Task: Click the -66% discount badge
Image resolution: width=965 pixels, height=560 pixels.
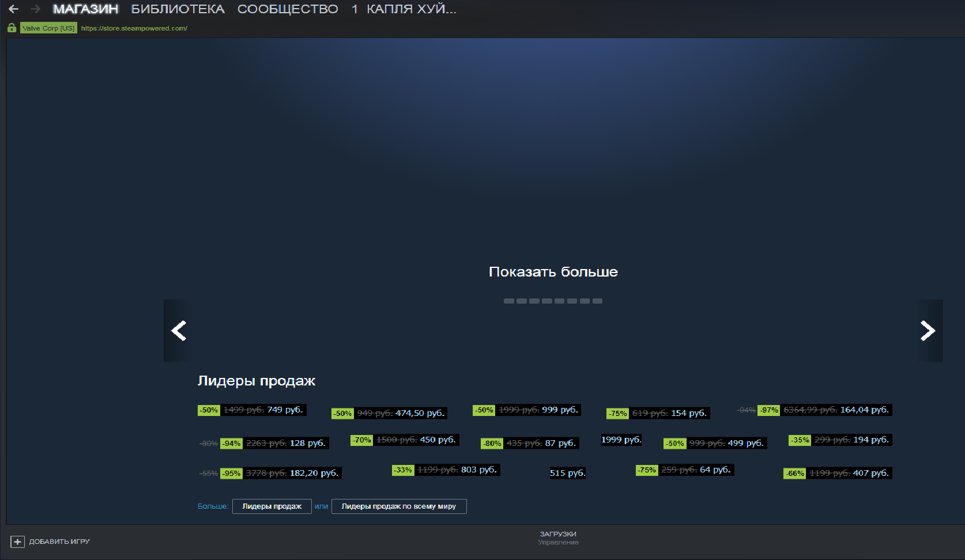Action: (795, 474)
